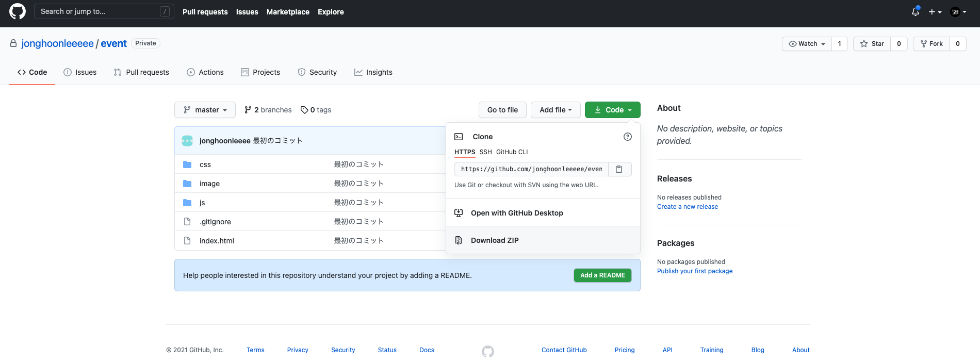The width and height of the screenshot is (980, 363).
Task: Click the tag icon beside 0 tags
Action: point(304,110)
